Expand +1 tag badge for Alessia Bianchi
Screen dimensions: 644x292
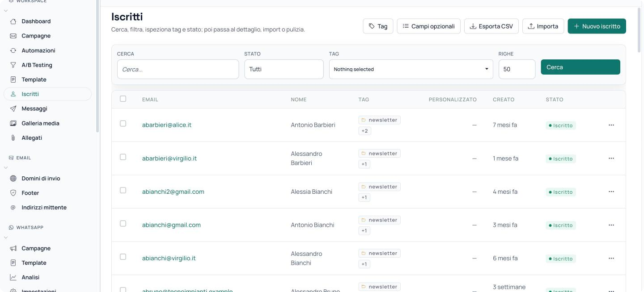(x=364, y=197)
